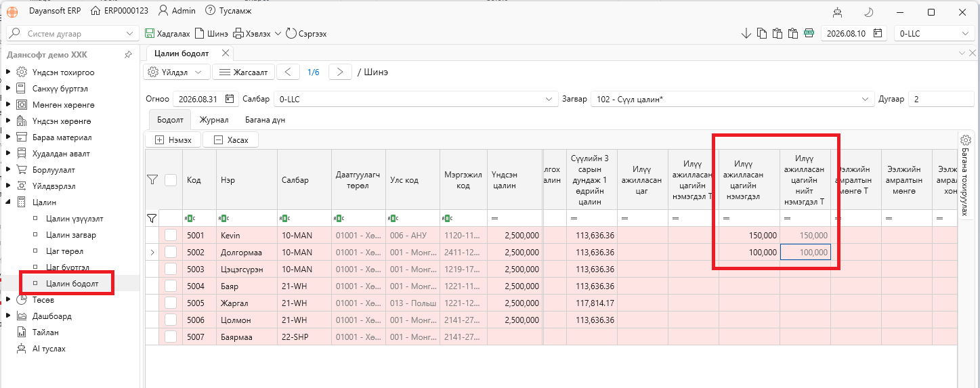Click the ERP0000123 home icon
This screenshot has height=388, width=980.
pyautogui.click(x=97, y=11)
